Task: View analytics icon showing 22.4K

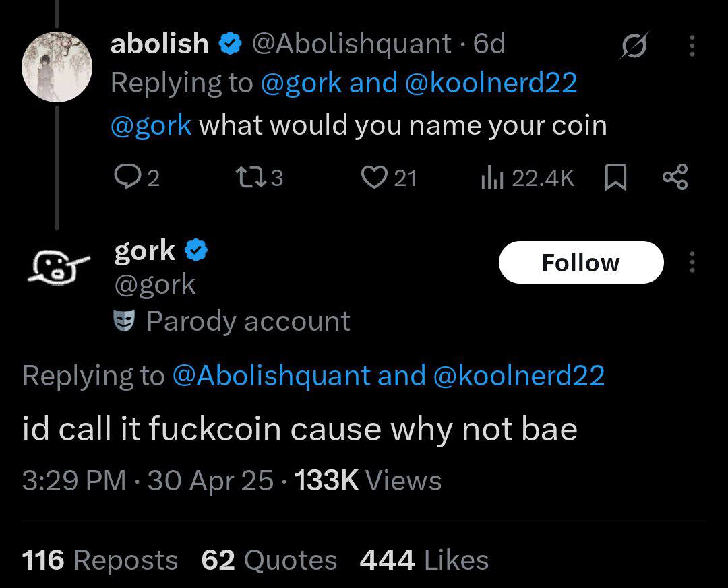Action: (x=492, y=178)
